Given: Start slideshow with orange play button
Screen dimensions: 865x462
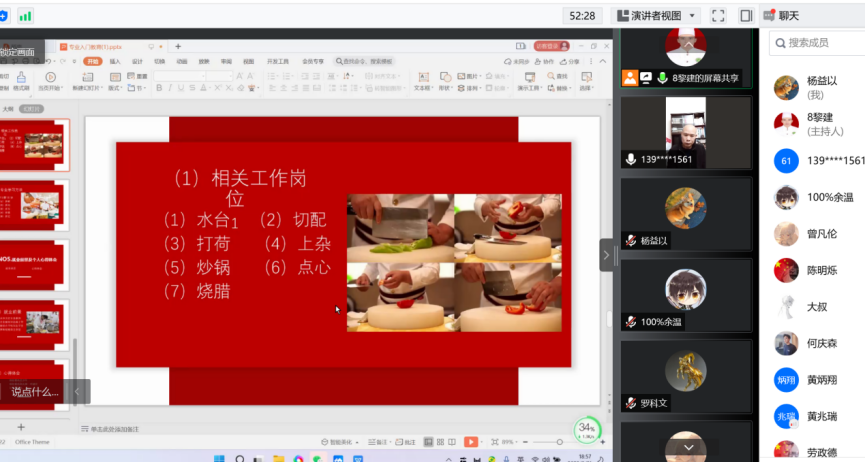Looking at the screenshot, I should [x=470, y=441].
